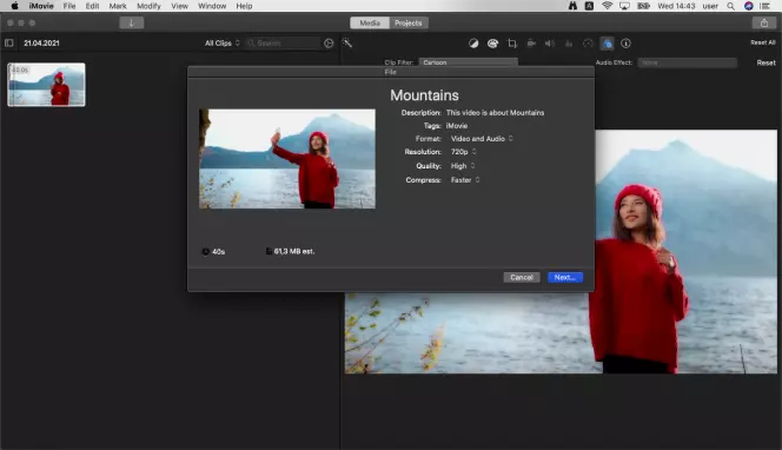
Task: Open the File menu
Action: pyautogui.click(x=69, y=6)
